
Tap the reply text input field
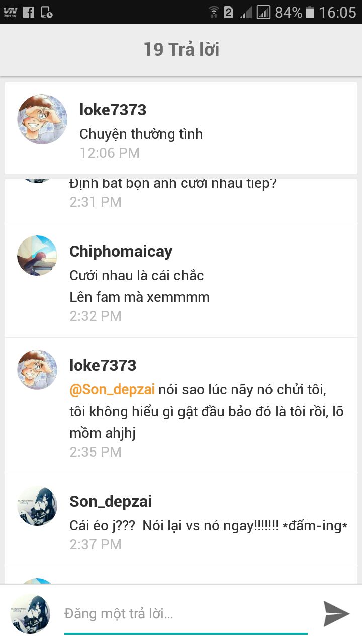coord(185,614)
